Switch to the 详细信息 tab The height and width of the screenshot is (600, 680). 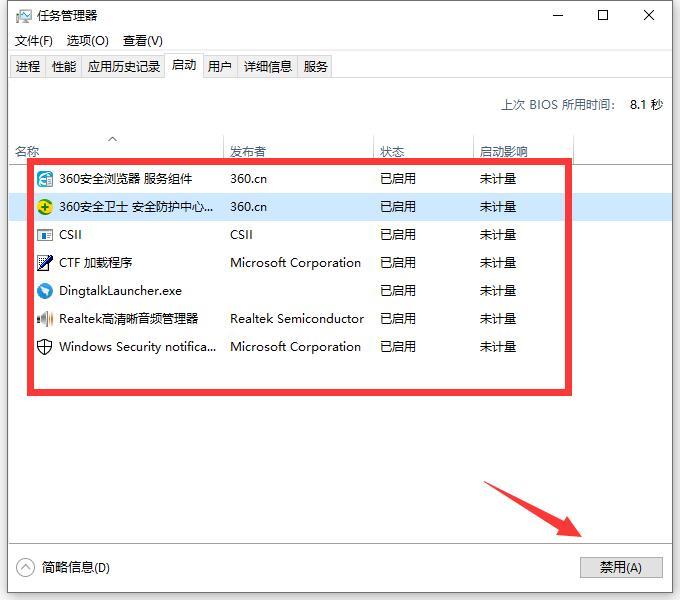pos(268,66)
